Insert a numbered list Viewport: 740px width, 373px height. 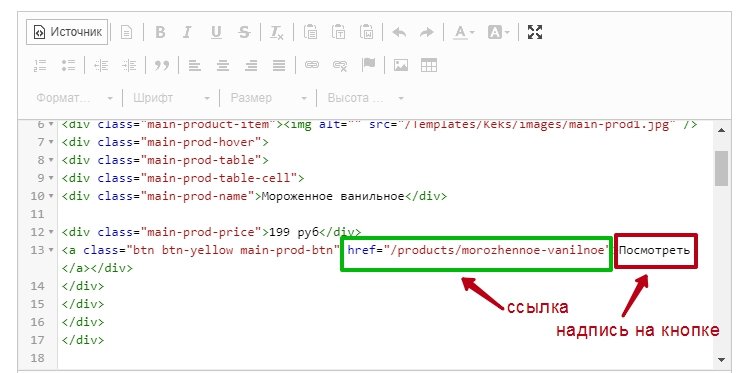41,65
